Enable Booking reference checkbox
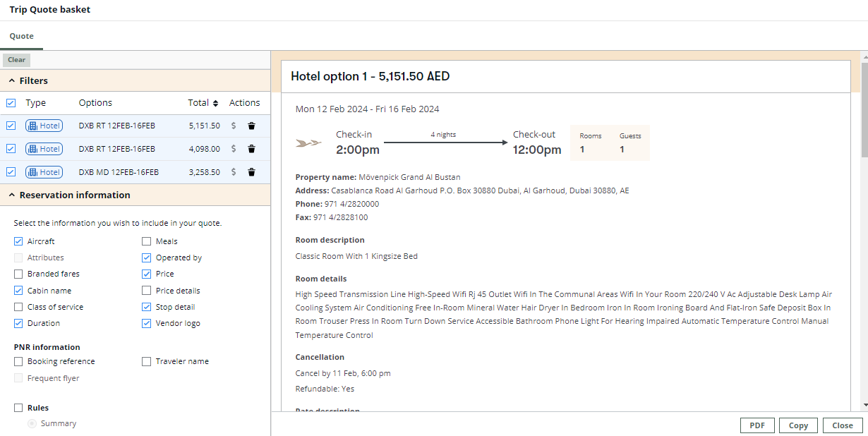Screen dimensions: 868x436 pyautogui.click(x=18, y=361)
